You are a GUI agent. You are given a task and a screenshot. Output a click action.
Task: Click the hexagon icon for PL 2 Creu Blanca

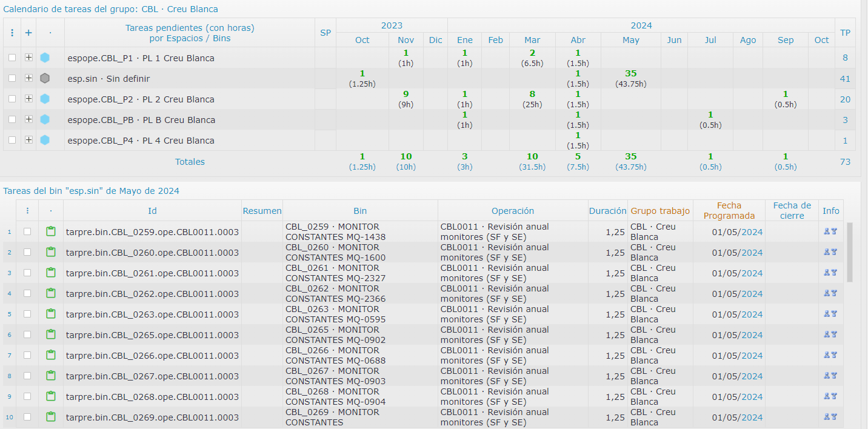45,99
